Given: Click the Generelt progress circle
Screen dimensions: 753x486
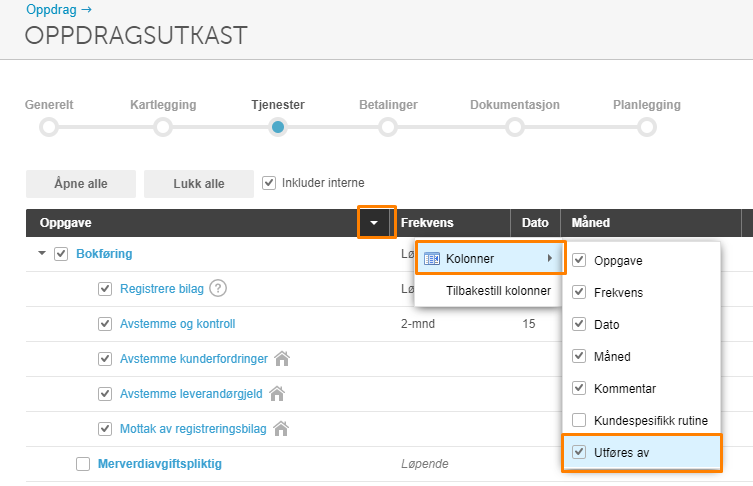Looking at the screenshot, I should click(x=49, y=127).
